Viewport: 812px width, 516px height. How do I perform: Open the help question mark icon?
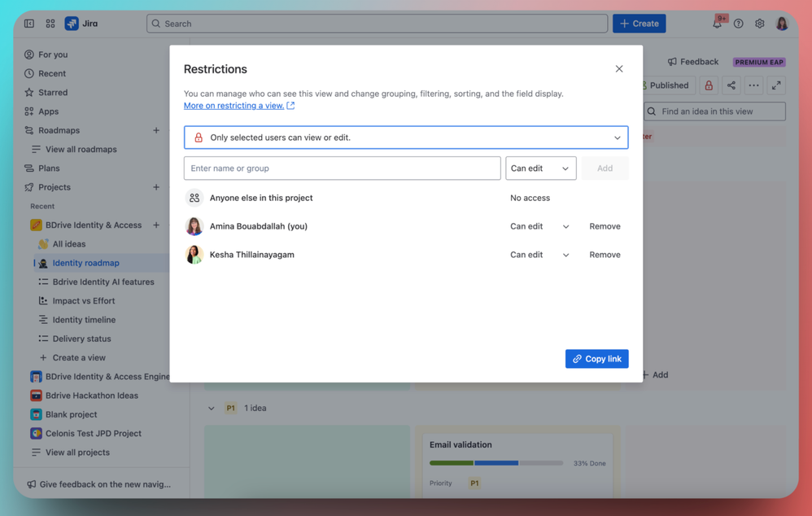pyautogui.click(x=739, y=24)
